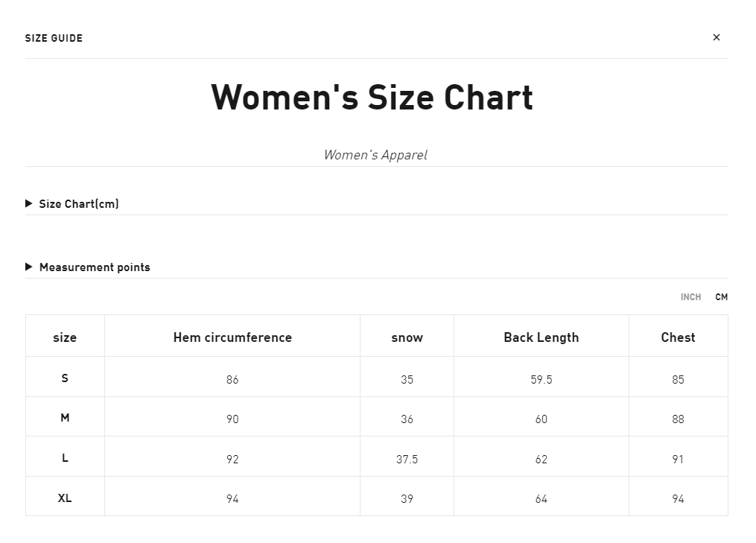
Task: Click the size column header cell
Action: [x=65, y=336]
